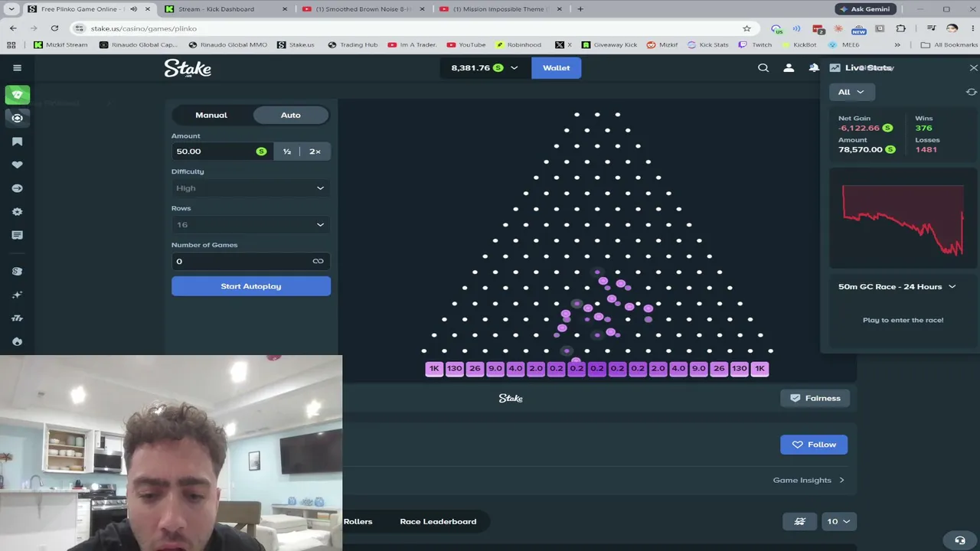Click the Live Stats refresh icon
The height and width of the screenshot is (551, 980).
972,92
